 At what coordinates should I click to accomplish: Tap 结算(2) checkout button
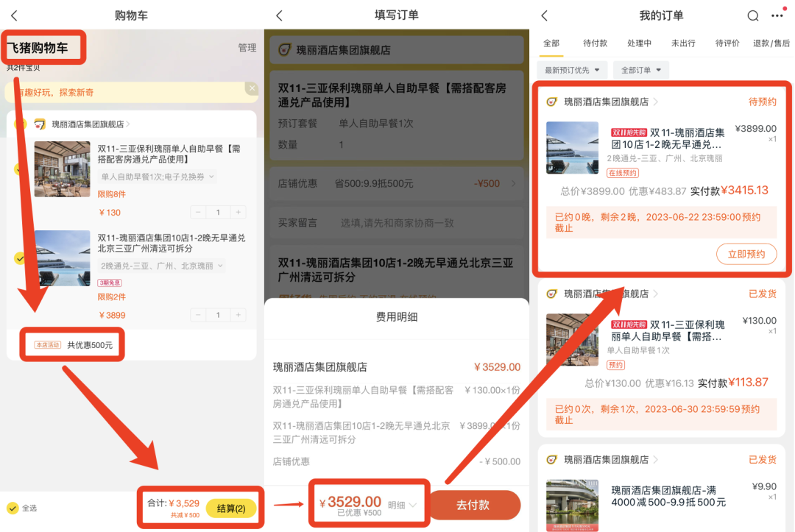[x=231, y=508]
